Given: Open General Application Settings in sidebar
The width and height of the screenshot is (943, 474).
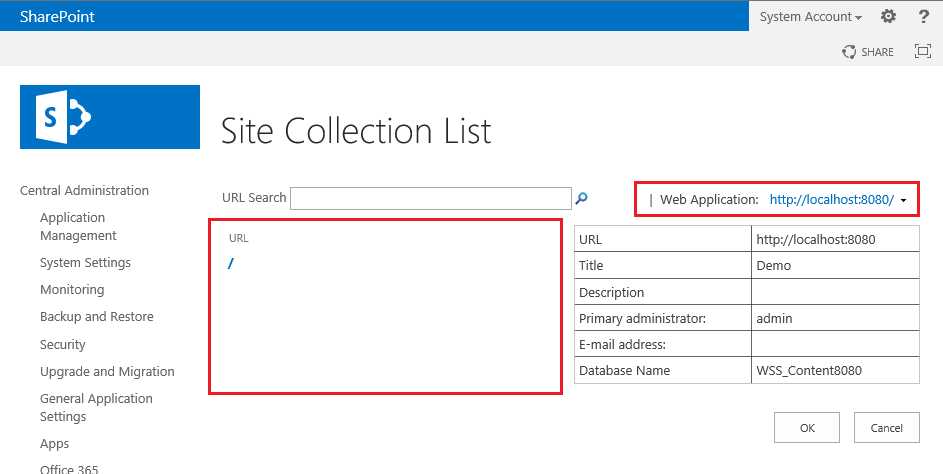Looking at the screenshot, I should [96, 408].
